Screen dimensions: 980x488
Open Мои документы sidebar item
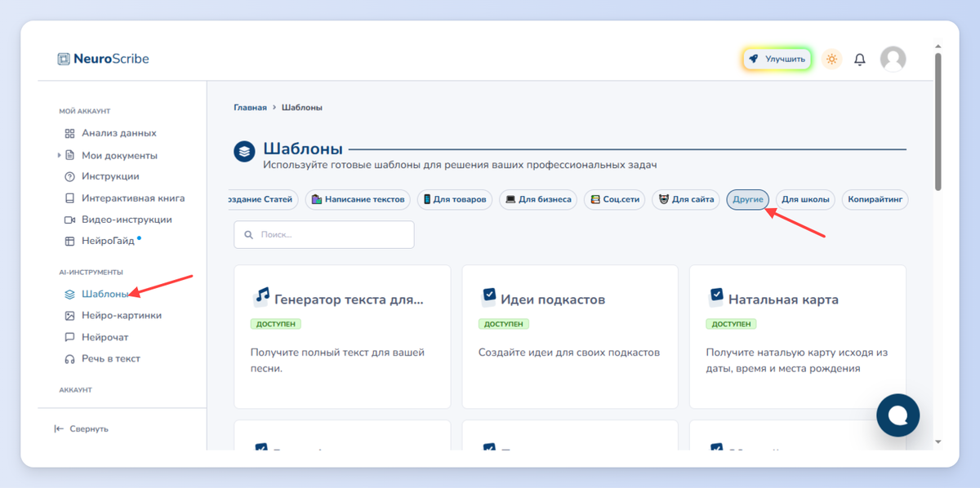pyautogui.click(x=119, y=155)
